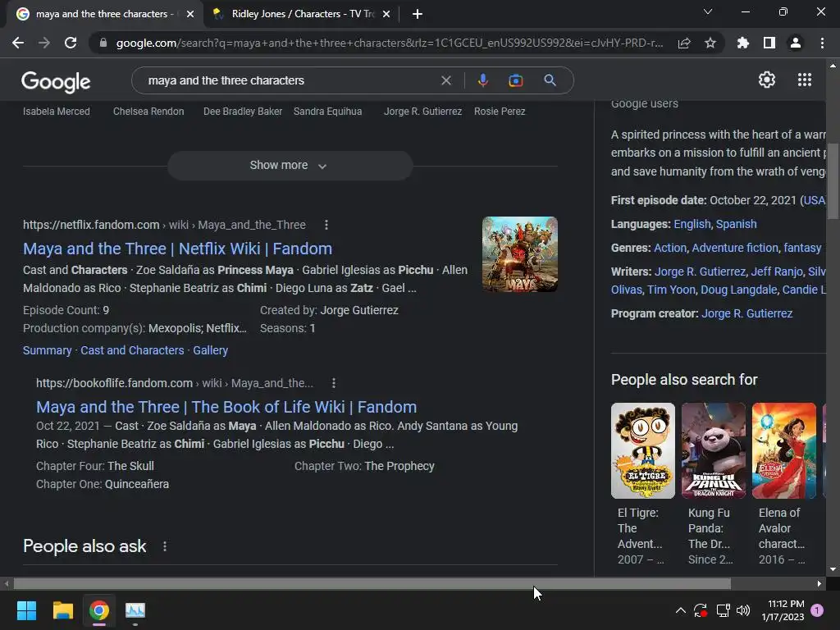
Task: Click the vertical scrollbar down arrow
Action: 833,569
